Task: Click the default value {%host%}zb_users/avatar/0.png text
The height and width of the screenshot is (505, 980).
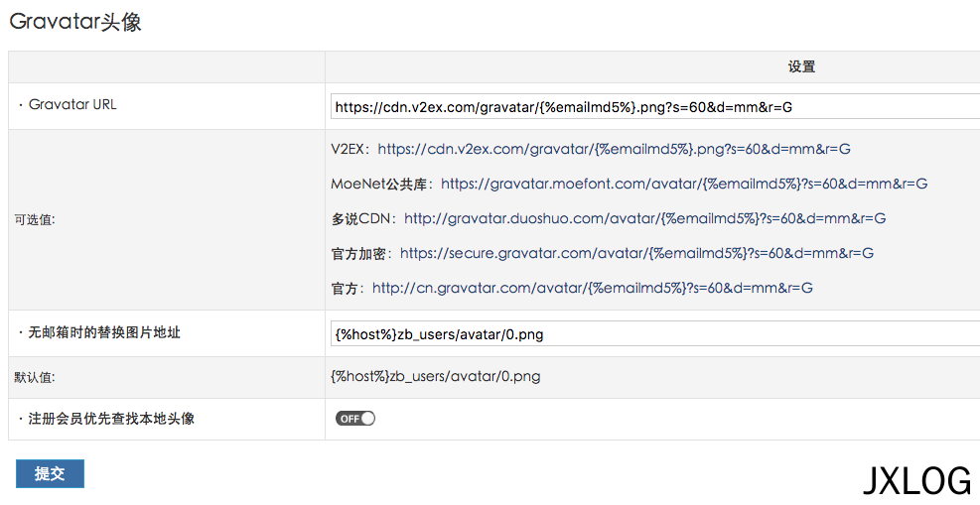Action: coord(436,376)
